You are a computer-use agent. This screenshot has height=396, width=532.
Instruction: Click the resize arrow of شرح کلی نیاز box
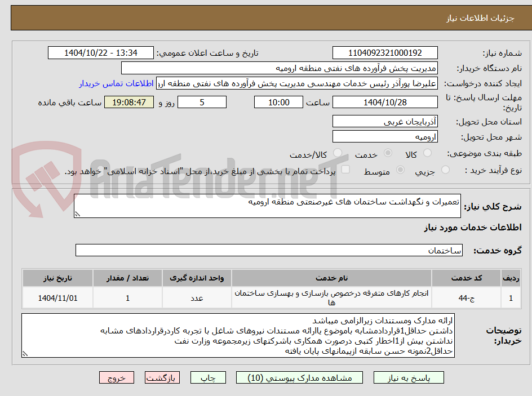[76, 212]
